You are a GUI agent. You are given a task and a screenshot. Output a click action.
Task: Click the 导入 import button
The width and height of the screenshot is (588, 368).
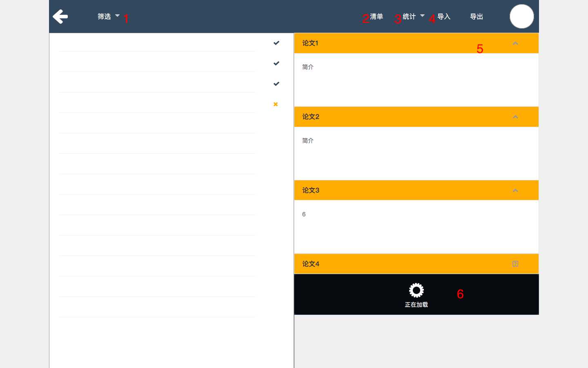(x=444, y=16)
